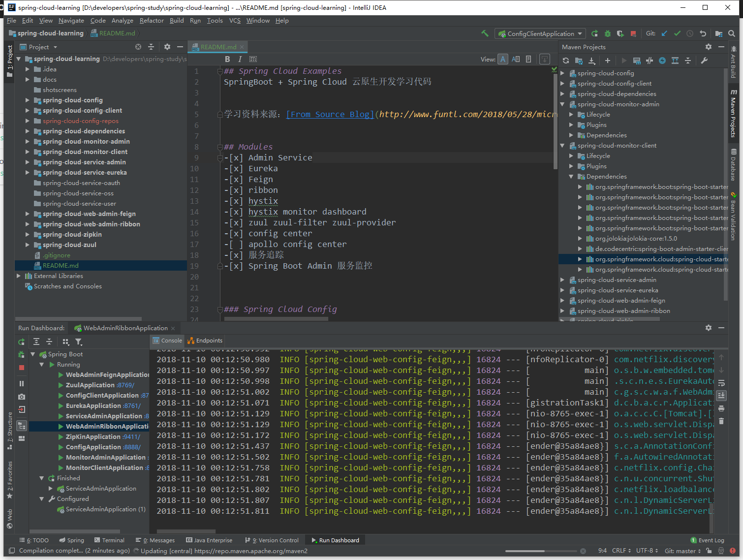The width and height of the screenshot is (743, 560).
Task: Click Italic formatting icon in editor toolbar
Action: (240, 59)
